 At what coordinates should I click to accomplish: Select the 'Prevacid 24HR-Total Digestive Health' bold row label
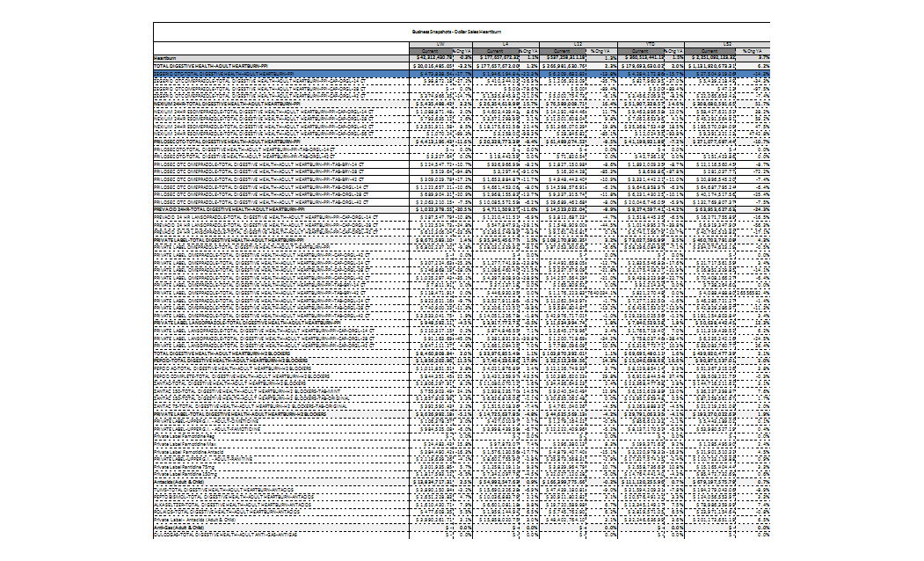point(220,208)
